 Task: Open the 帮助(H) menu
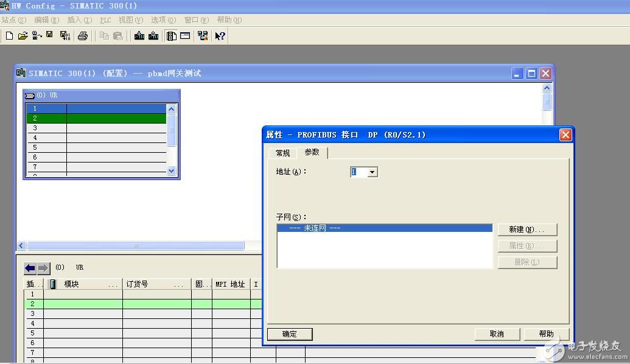(229, 19)
